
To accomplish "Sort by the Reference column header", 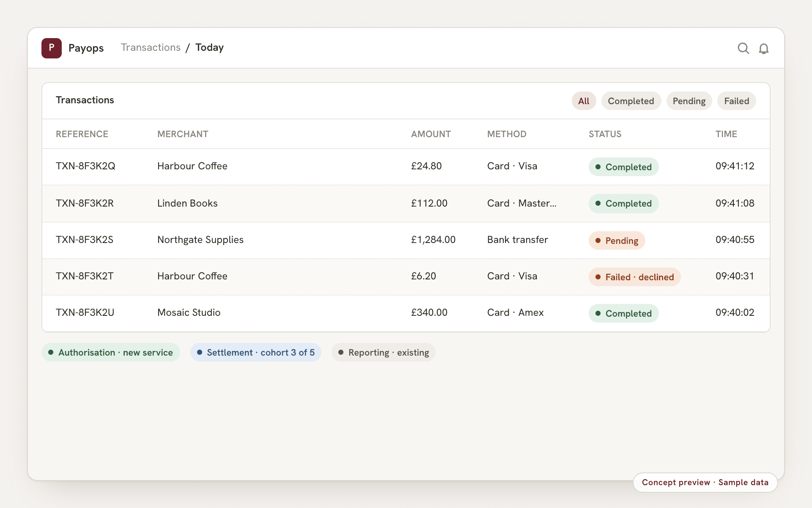I will [x=82, y=134].
